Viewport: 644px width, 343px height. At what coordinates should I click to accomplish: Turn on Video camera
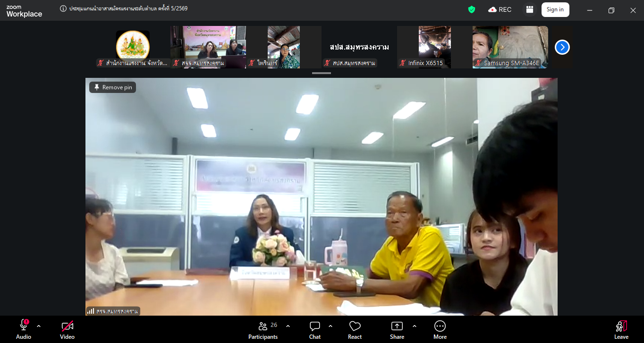(x=67, y=330)
